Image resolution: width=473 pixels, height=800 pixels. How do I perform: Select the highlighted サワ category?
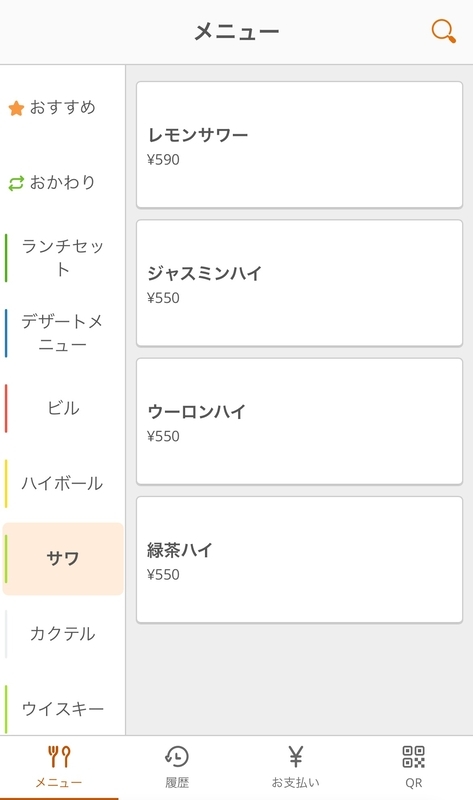63,559
